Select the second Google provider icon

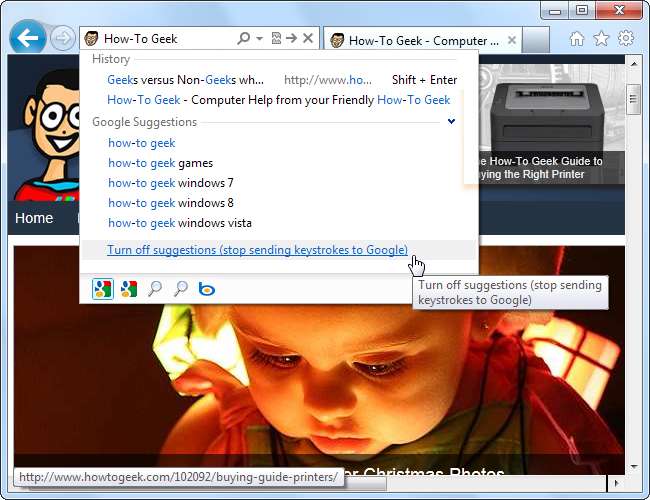(129, 289)
